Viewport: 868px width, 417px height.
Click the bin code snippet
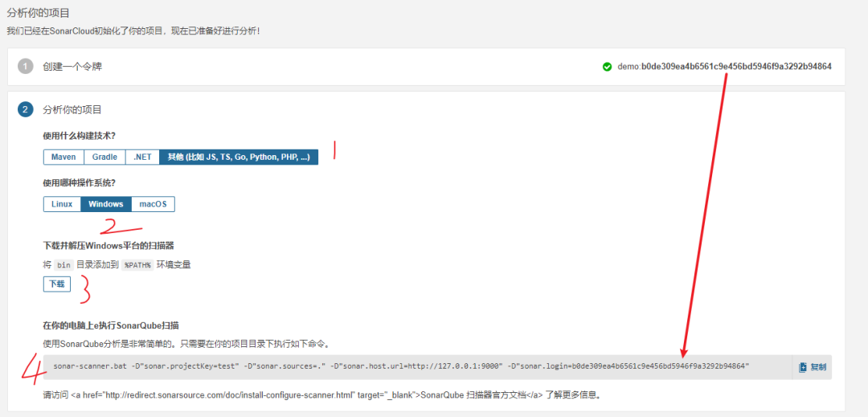(x=63, y=265)
